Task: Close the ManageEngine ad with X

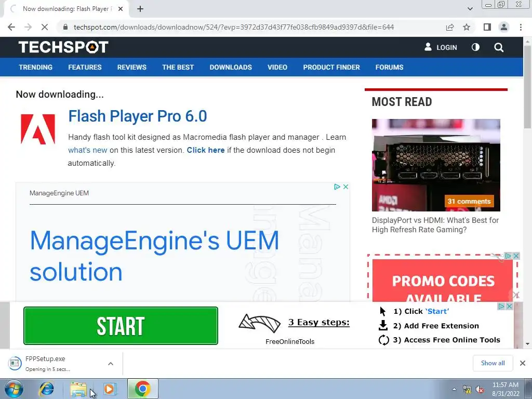Action: (x=345, y=187)
